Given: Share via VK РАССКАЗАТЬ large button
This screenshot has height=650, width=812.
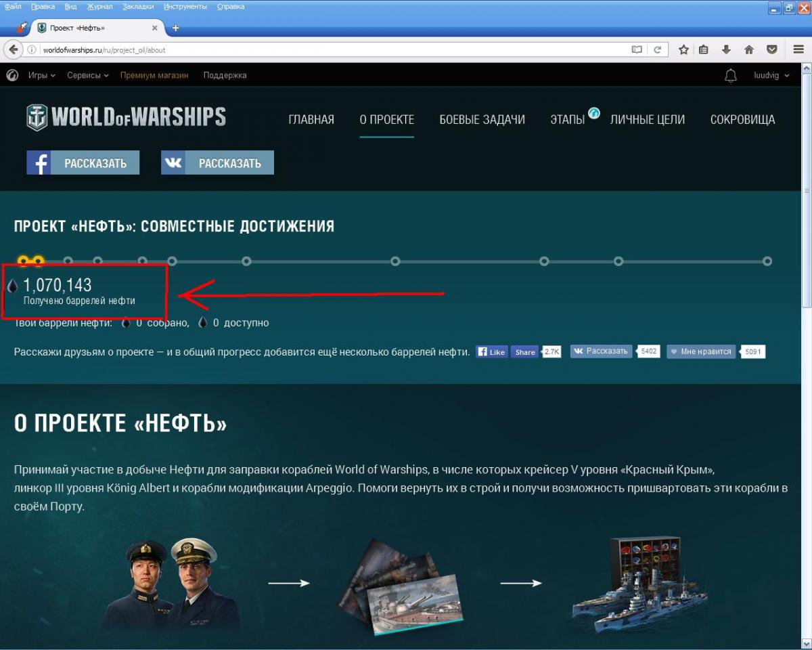Looking at the screenshot, I should [x=217, y=162].
